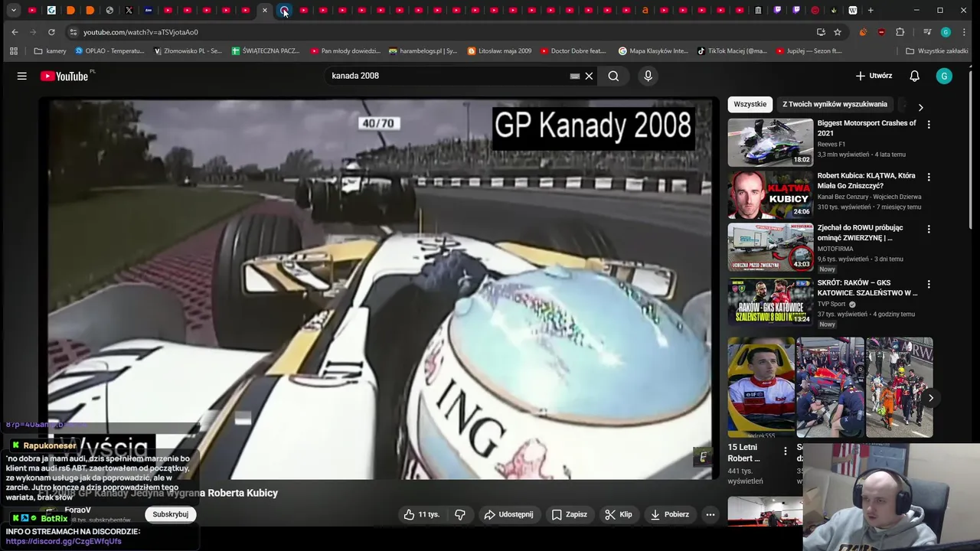Open the tab search dropdown arrow
The height and width of the screenshot is (551, 980).
pyautogui.click(x=14, y=10)
